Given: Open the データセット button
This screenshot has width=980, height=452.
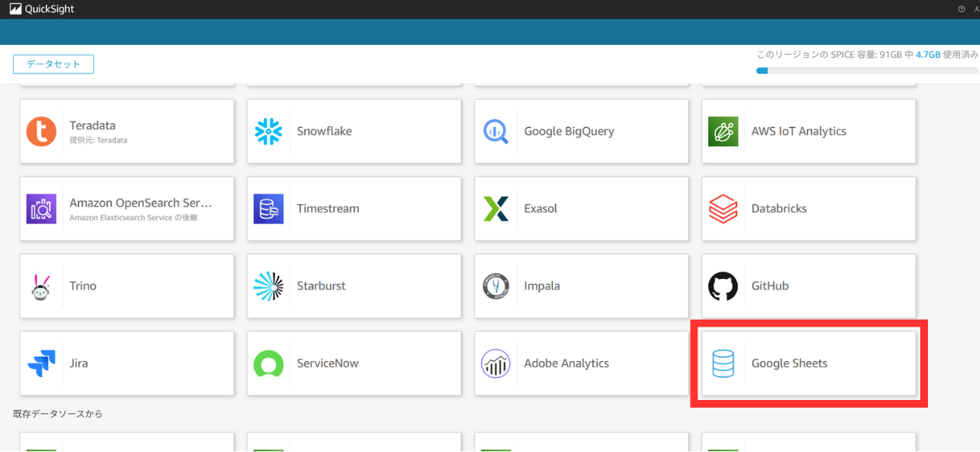Looking at the screenshot, I should coord(54,64).
